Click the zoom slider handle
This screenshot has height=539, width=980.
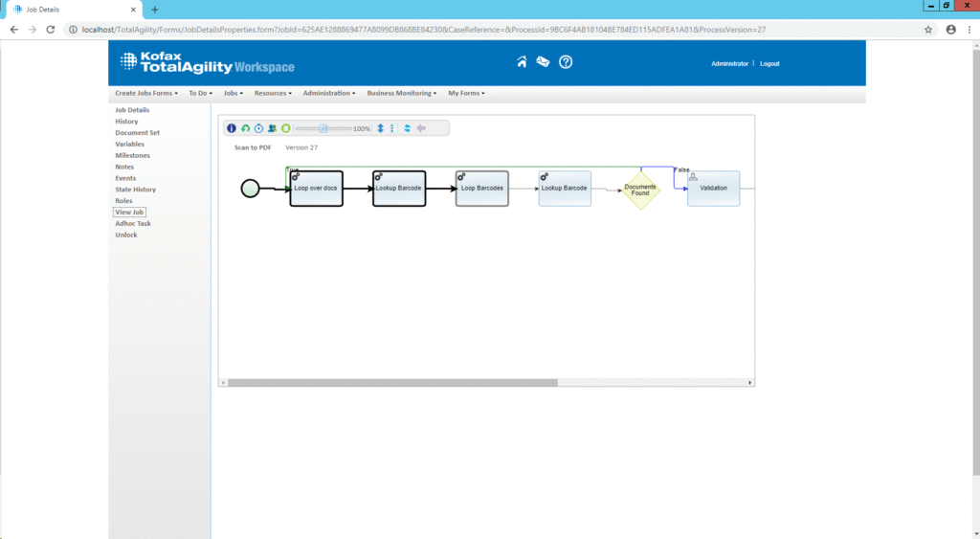point(323,128)
